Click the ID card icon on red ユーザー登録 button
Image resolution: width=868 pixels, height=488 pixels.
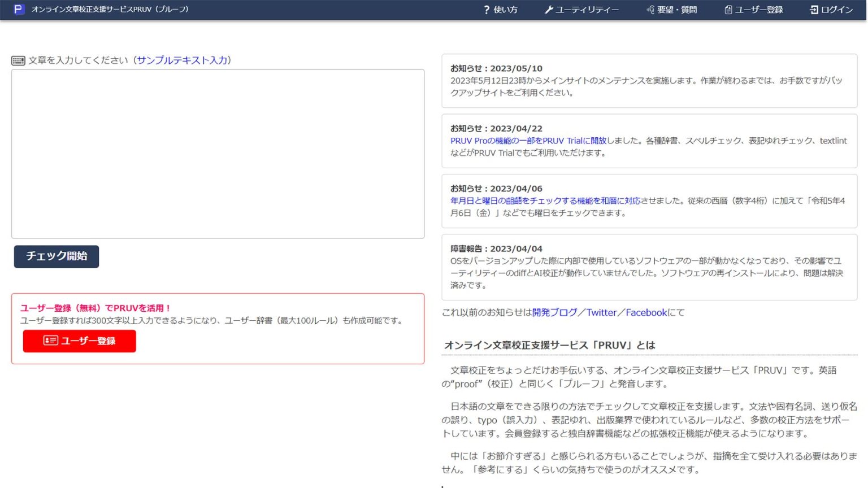(50, 341)
